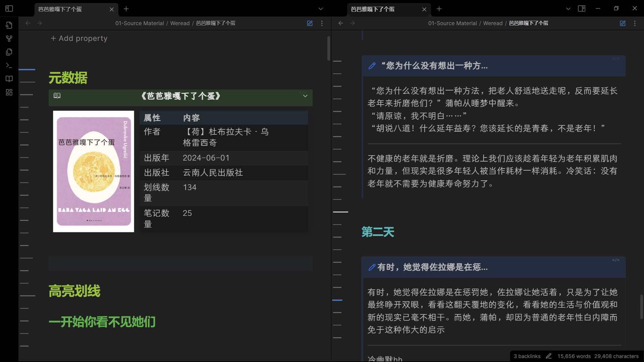Click the 内容 table header
This screenshot has width=644, height=362.
(192, 118)
